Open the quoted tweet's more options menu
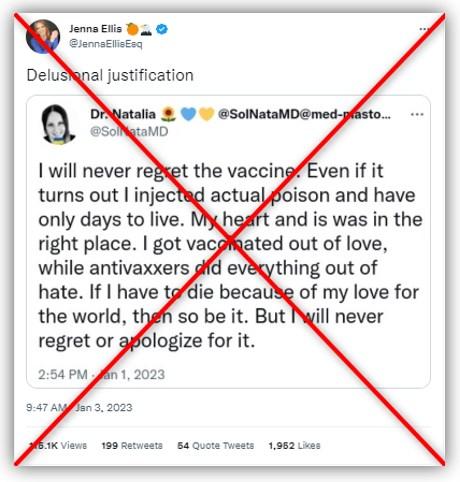The width and height of the screenshot is (460, 482). 417,114
